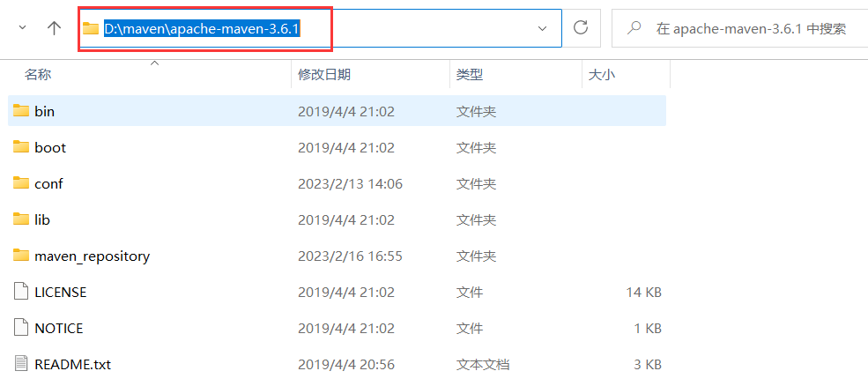Click boot row modified date
868x386 pixels.
tap(346, 147)
